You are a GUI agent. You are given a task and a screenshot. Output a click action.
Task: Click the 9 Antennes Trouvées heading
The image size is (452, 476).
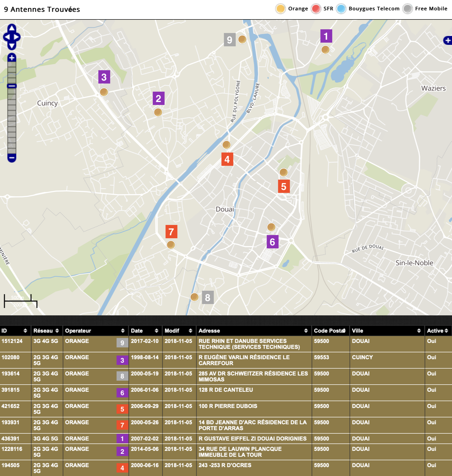coord(42,9)
